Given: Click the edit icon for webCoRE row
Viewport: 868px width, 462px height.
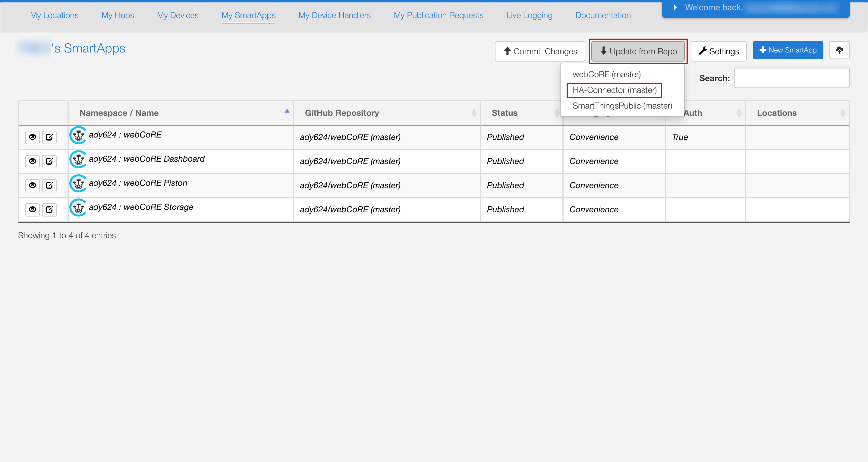Looking at the screenshot, I should tap(49, 137).
